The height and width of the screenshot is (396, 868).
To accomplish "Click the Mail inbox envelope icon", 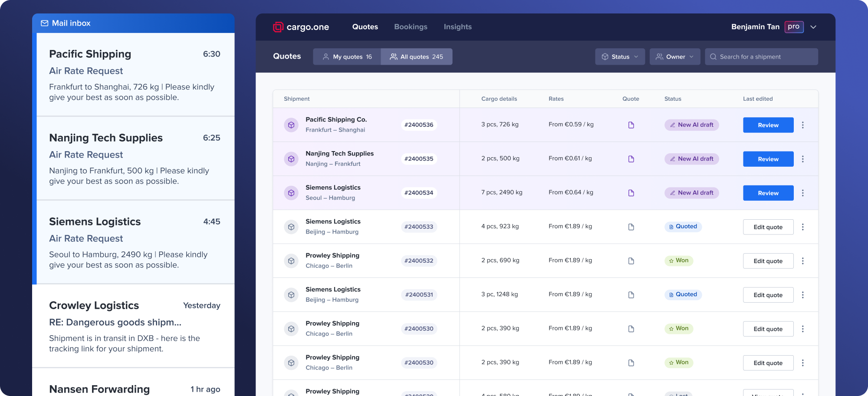I will 44,23.
